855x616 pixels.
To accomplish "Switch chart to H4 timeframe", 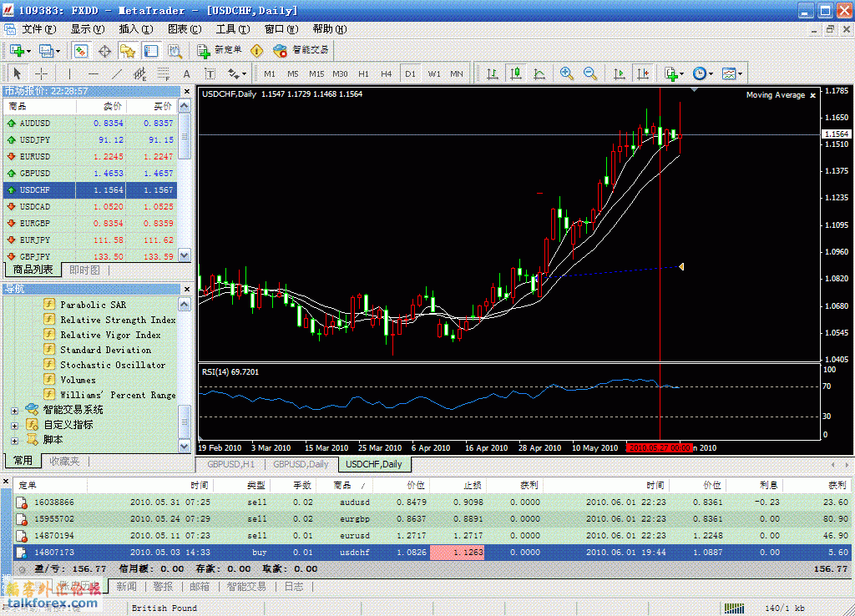I will 386,73.
